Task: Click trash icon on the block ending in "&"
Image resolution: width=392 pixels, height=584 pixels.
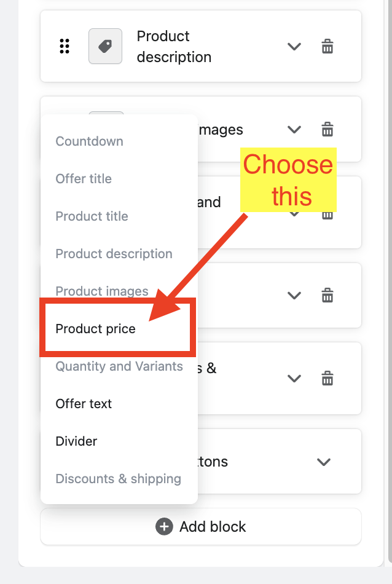Action: (327, 378)
